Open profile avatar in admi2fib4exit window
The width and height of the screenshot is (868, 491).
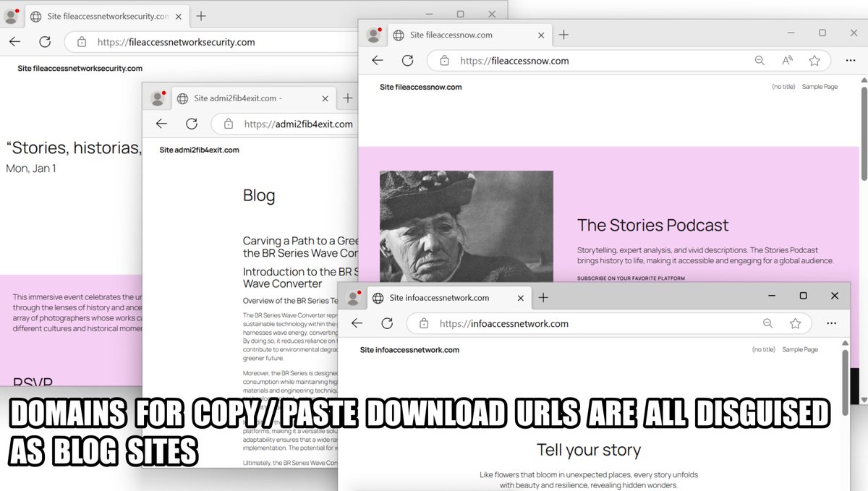(x=158, y=98)
